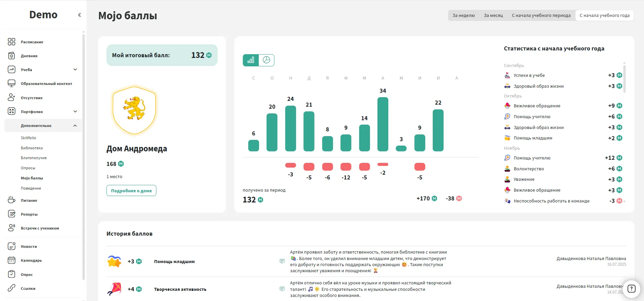Click the Дневник diary icon
The width and height of the screenshot is (644, 301).
click(12, 56)
